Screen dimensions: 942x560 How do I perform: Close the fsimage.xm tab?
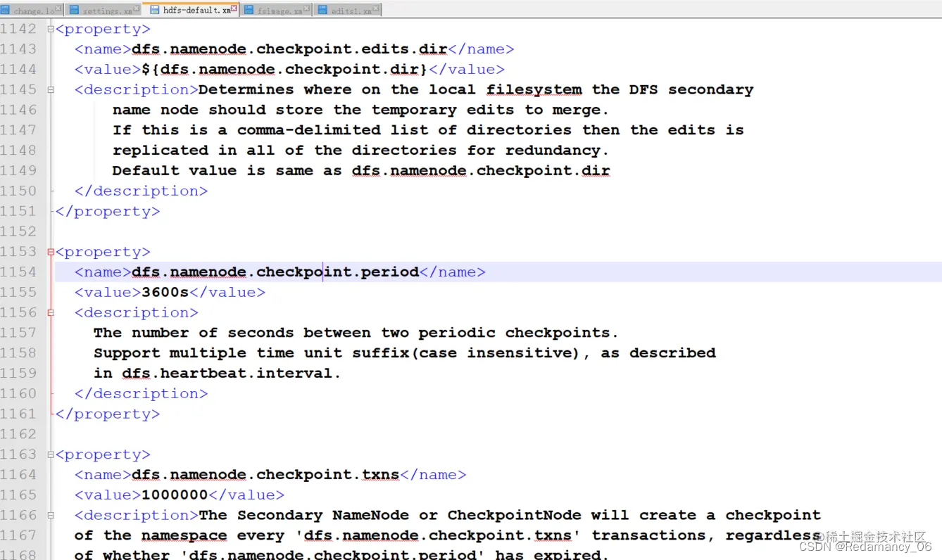[x=307, y=8]
